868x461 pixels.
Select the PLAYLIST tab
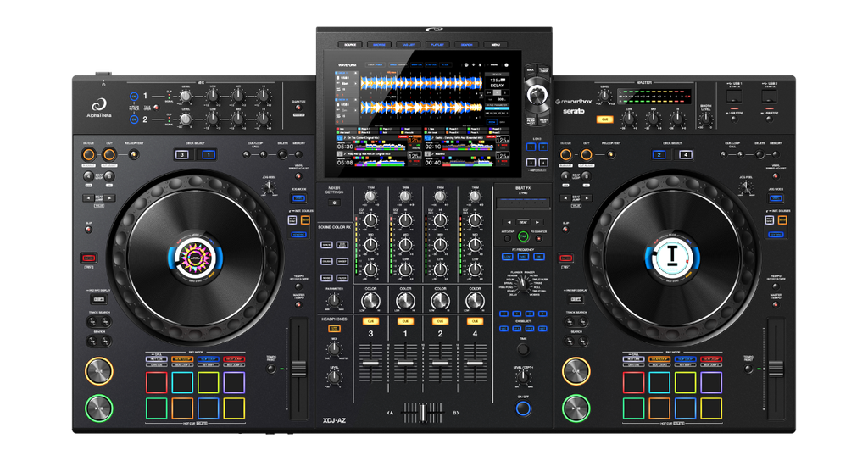[x=437, y=44]
